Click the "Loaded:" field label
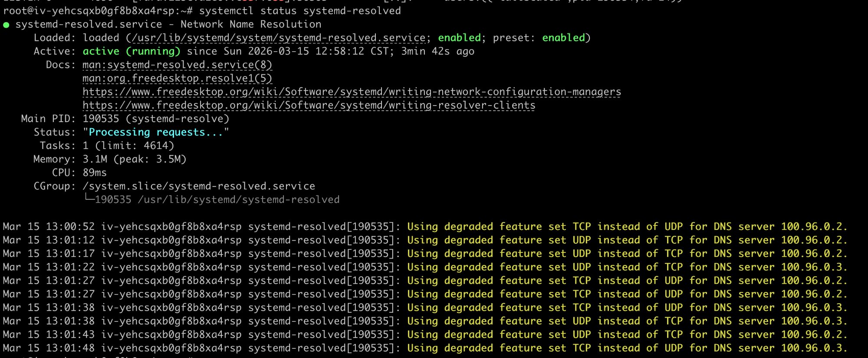 pyautogui.click(x=55, y=38)
